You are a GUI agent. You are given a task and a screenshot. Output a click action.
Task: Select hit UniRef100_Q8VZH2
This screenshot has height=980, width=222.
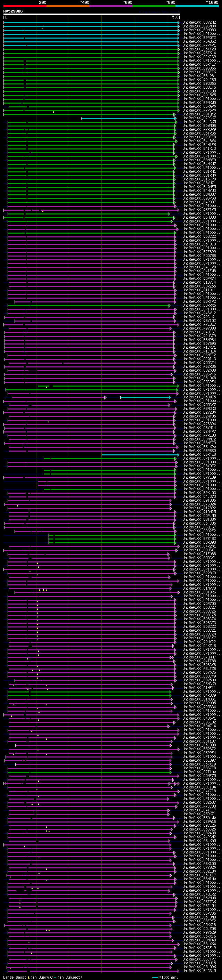[199, 23]
